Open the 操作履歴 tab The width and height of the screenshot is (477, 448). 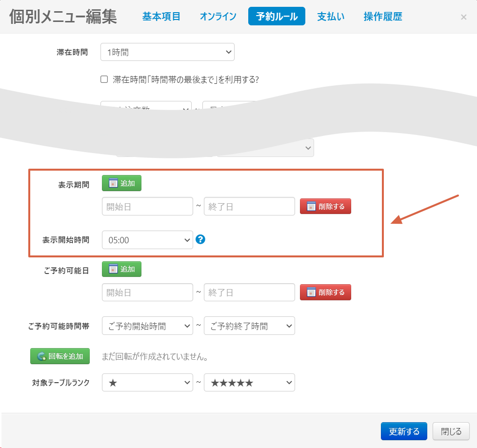[x=383, y=17]
